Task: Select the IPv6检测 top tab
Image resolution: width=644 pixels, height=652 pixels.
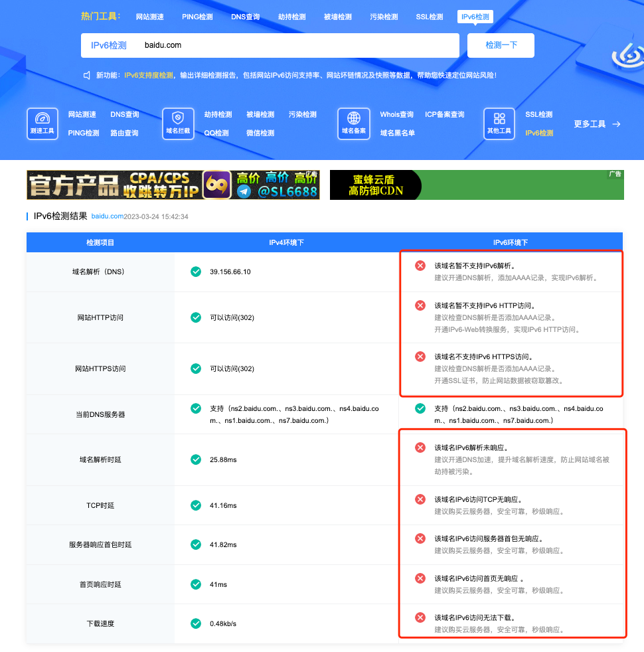Action: point(475,17)
